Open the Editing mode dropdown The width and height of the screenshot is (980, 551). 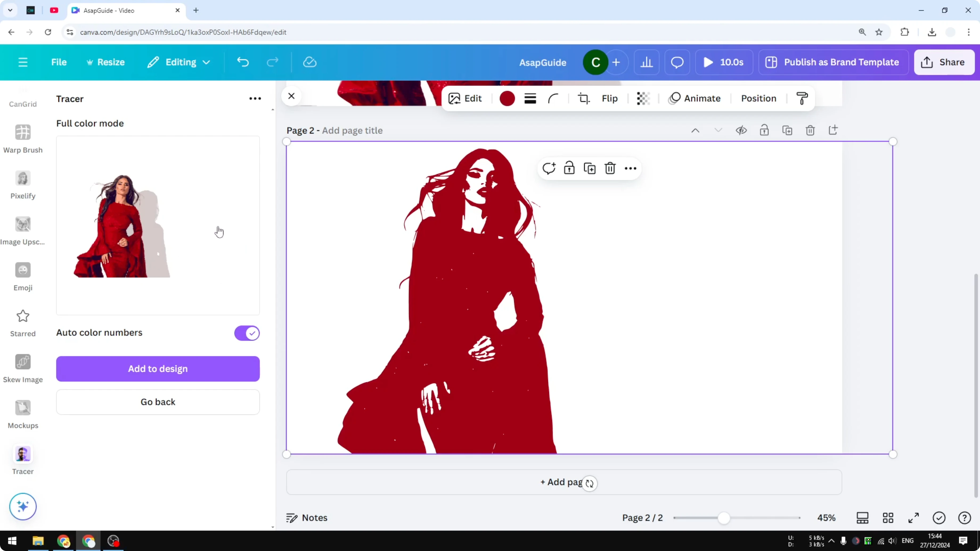pos(178,62)
